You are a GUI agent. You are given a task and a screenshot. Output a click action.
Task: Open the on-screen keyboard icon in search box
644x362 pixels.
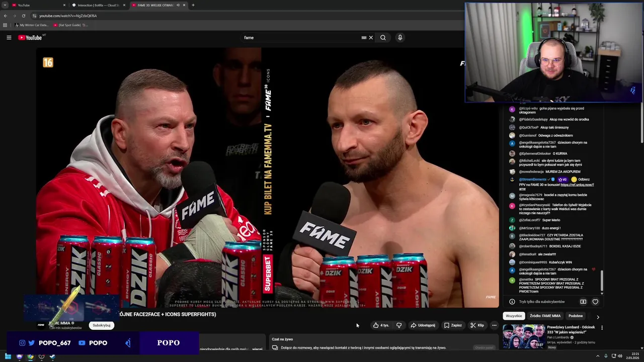click(364, 38)
